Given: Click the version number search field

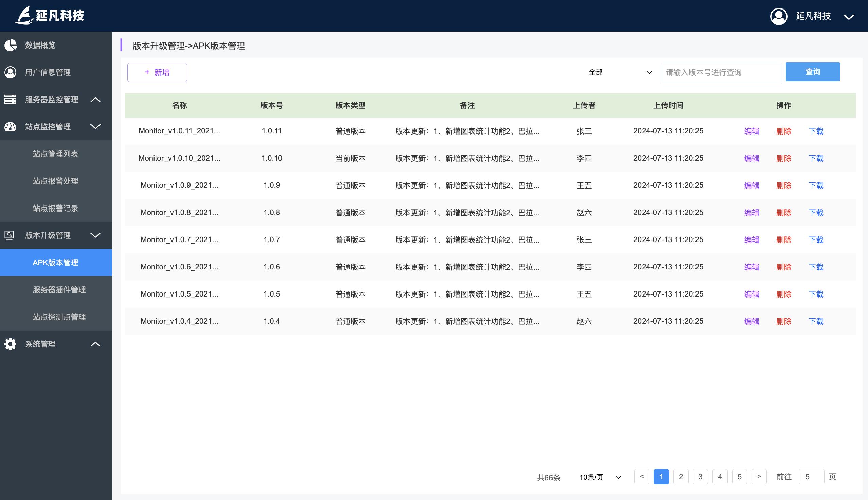Looking at the screenshot, I should pos(722,72).
